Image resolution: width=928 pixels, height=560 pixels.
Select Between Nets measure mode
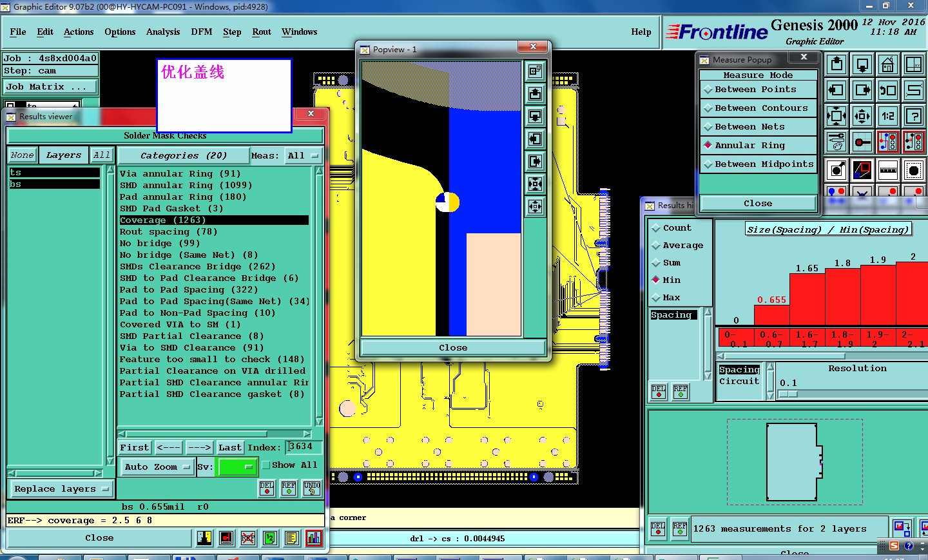pyautogui.click(x=758, y=127)
